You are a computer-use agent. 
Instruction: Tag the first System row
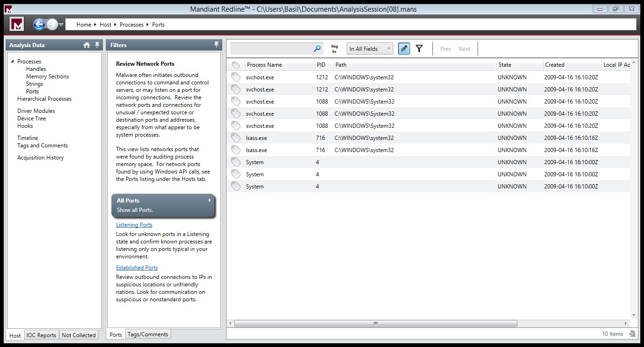(236, 162)
